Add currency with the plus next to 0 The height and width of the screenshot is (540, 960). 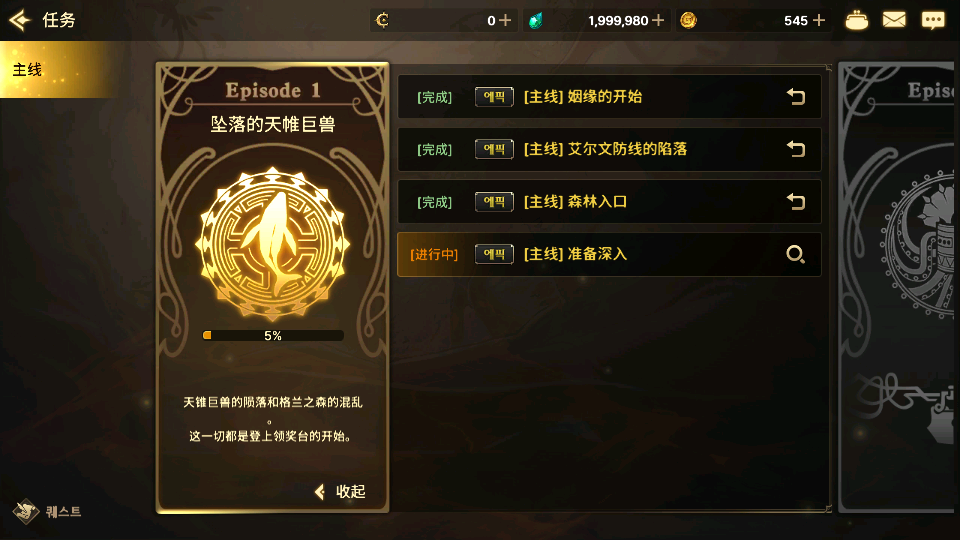(505, 20)
